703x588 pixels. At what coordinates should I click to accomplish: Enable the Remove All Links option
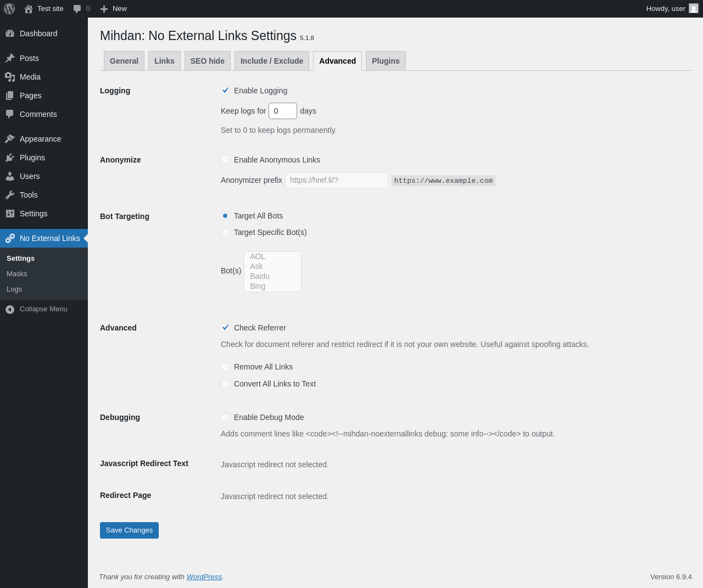point(225,367)
